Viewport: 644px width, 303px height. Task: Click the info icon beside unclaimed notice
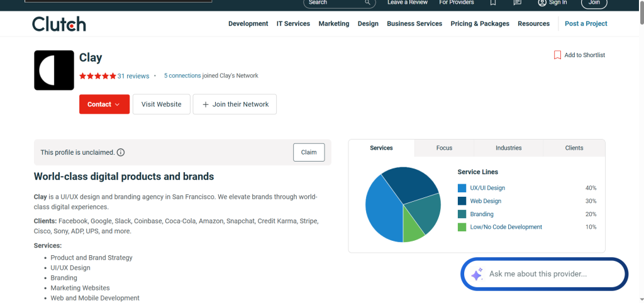[121, 152]
